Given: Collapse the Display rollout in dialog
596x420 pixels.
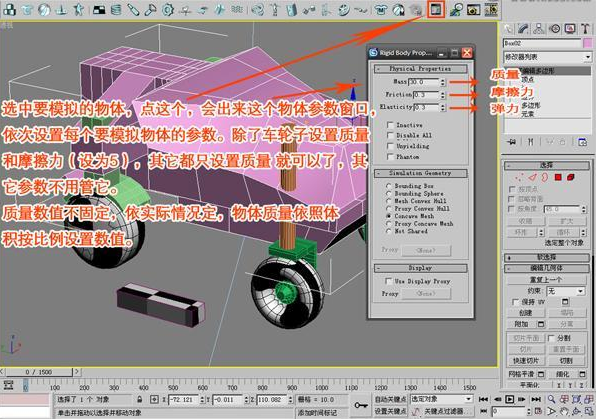Looking at the screenshot, I should click(420, 268).
